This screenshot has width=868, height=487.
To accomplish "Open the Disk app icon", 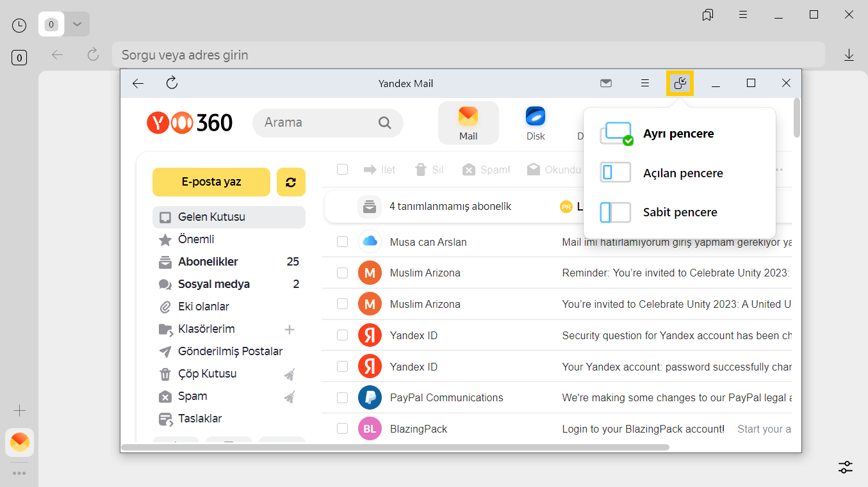I will tap(535, 122).
